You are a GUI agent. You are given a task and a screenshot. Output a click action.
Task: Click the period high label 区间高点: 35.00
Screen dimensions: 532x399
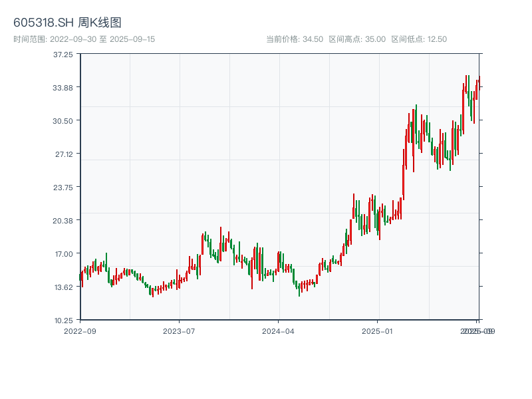pos(357,39)
